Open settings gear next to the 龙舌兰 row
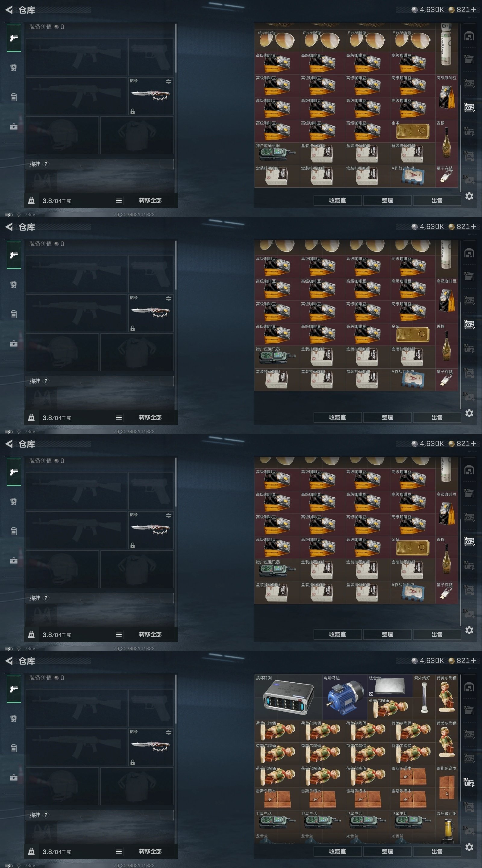 click(x=469, y=847)
